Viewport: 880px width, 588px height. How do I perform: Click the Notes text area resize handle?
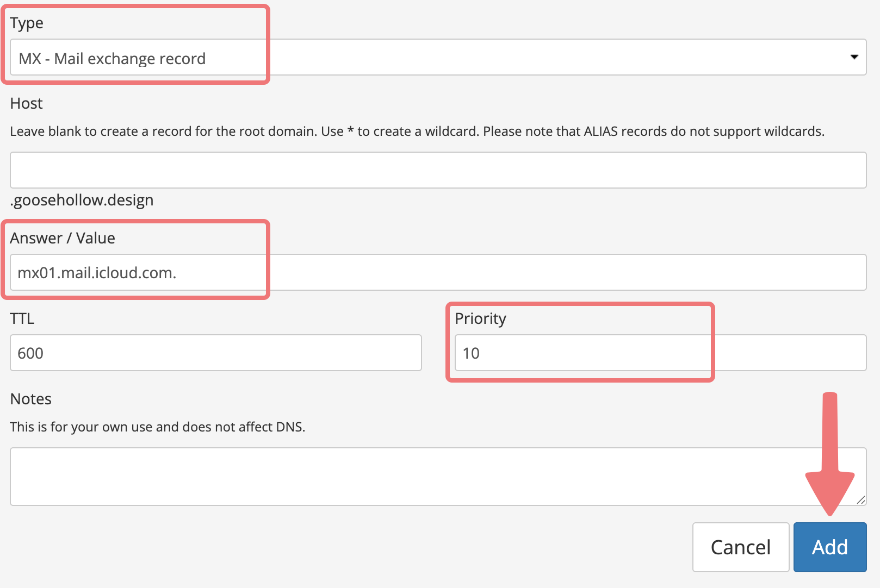(860, 500)
